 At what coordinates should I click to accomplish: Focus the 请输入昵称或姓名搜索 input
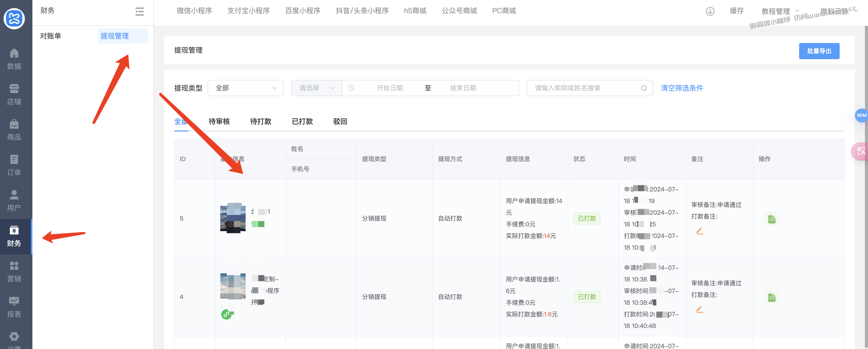(x=590, y=88)
